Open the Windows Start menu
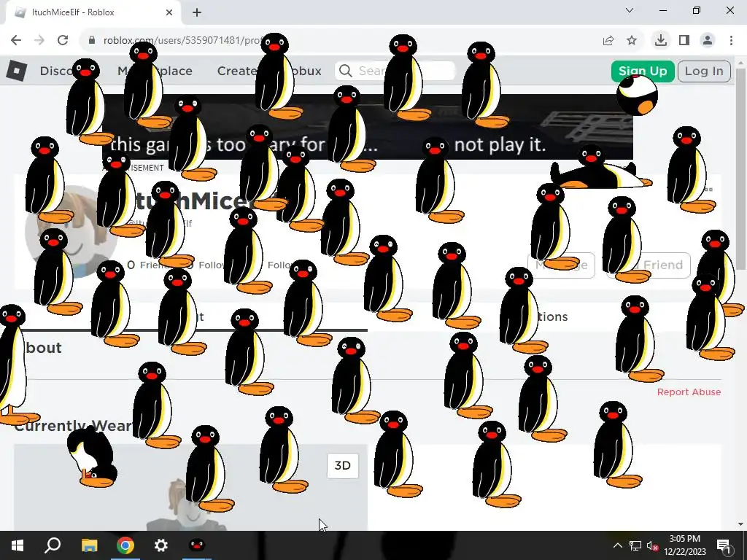Image resolution: width=747 pixels, height=560 pixels. tap(18, 545)
